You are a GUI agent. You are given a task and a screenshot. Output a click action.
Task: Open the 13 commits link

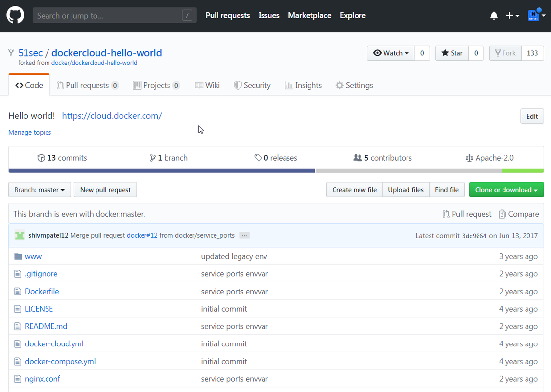pyautogui.click(x=62, y=158)
